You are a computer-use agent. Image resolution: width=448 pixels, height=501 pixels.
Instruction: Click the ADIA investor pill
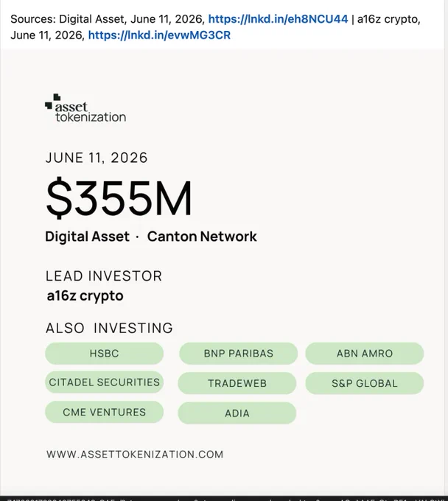pos(237,413)
